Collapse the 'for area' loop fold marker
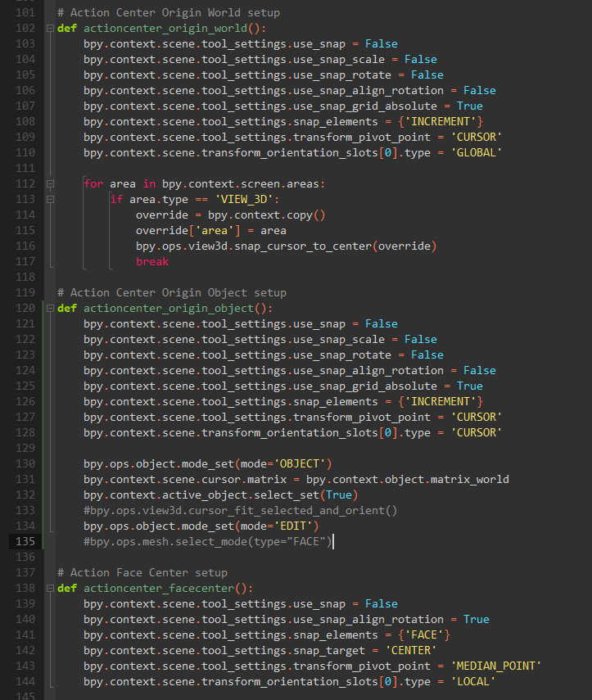 click(x=51, y=183)
